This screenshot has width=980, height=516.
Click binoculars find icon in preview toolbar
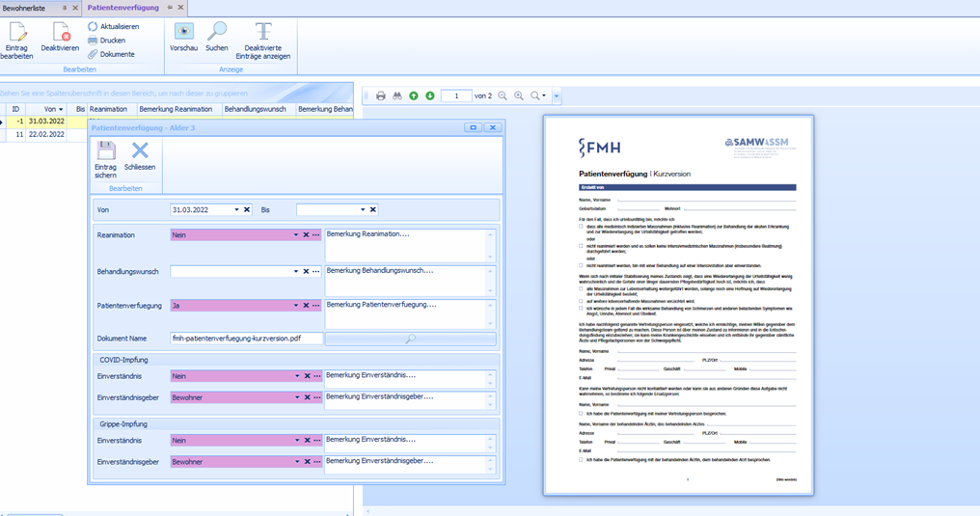[396, 95]
